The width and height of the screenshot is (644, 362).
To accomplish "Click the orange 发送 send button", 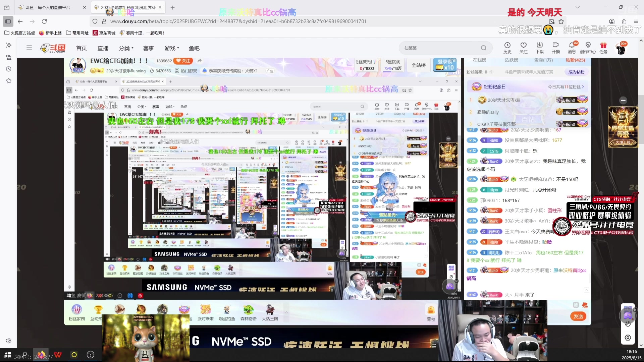I will [578, 316].
